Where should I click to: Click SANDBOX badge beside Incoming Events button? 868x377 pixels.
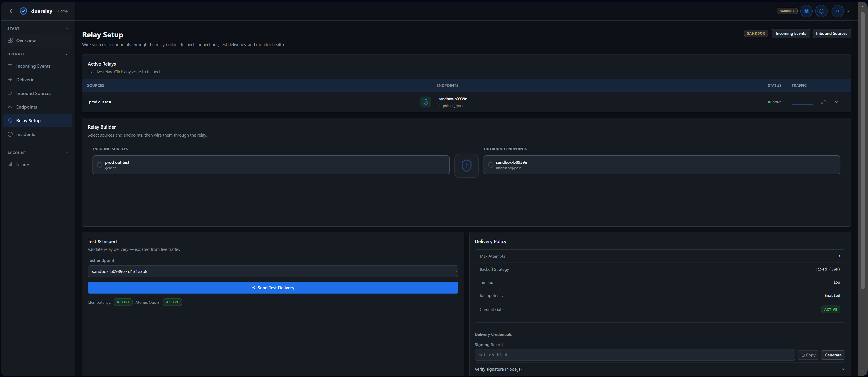coord(756,33)
